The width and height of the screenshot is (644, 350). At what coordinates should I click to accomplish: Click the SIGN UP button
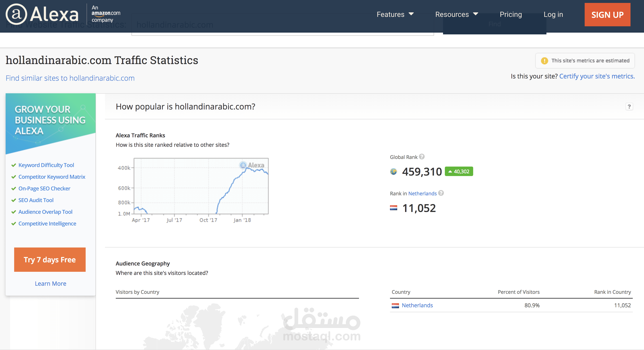(607, 15)
